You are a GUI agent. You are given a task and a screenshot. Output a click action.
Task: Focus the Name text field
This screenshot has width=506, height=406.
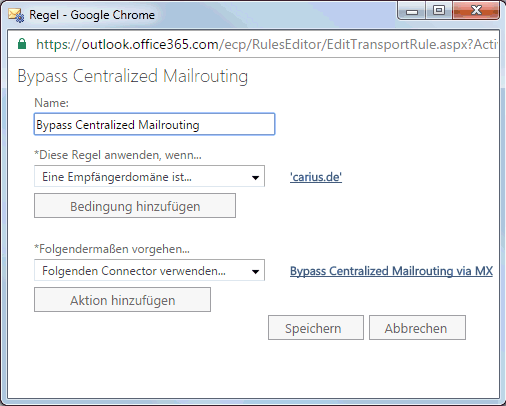click(x=154, y=124)
